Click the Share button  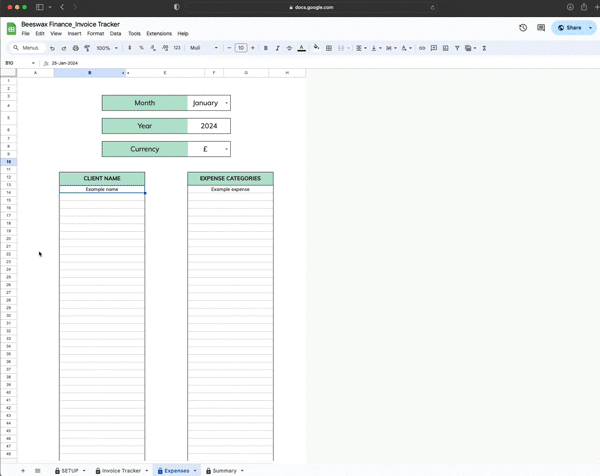[570, 28]
